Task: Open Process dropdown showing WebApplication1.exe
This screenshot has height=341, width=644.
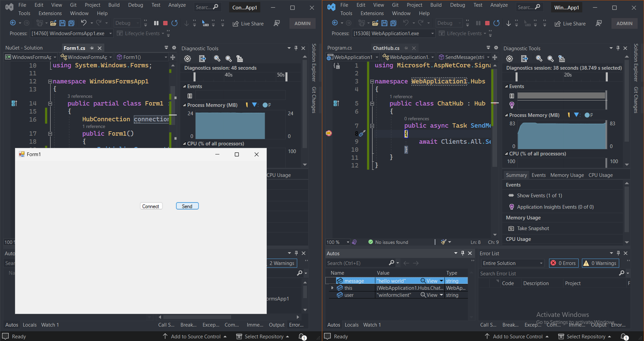Action: [394, 33]
